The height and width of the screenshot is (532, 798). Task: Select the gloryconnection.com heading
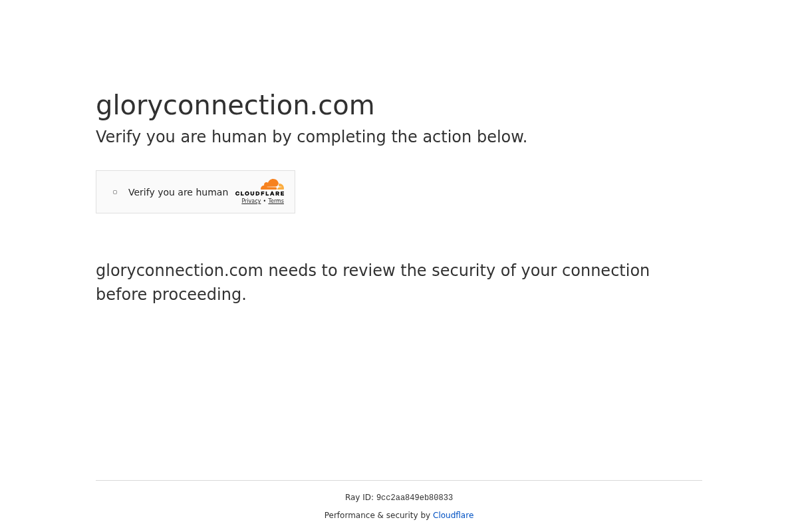(x=235, y=105)
